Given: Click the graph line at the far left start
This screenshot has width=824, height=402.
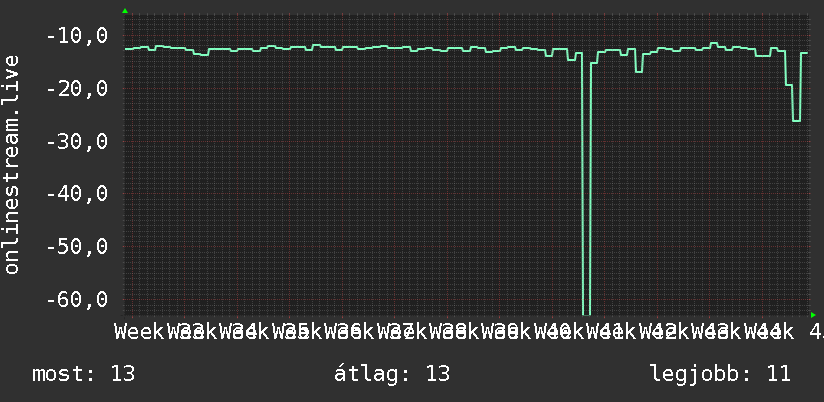Looking at the screenshot, I should point(128,48).
